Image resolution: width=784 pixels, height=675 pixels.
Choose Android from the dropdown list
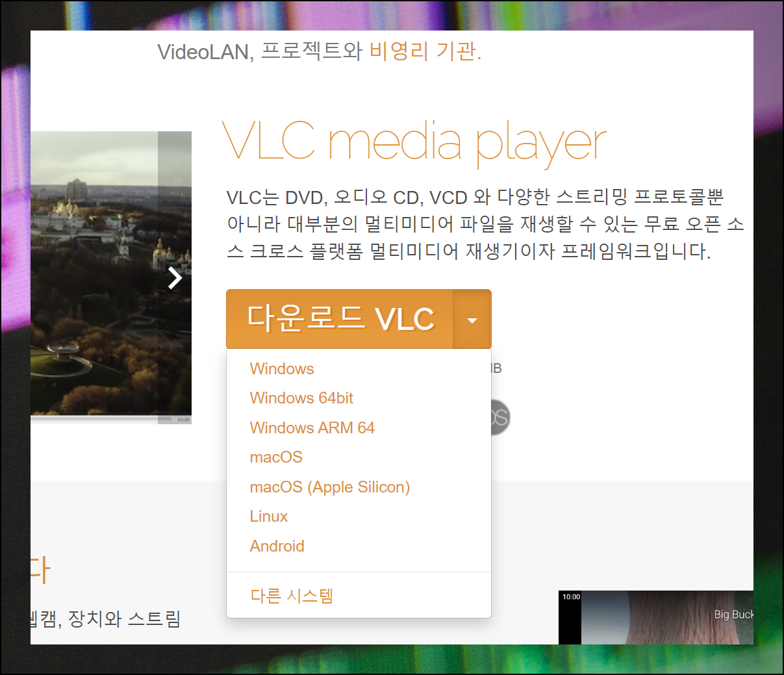point(277,546)
